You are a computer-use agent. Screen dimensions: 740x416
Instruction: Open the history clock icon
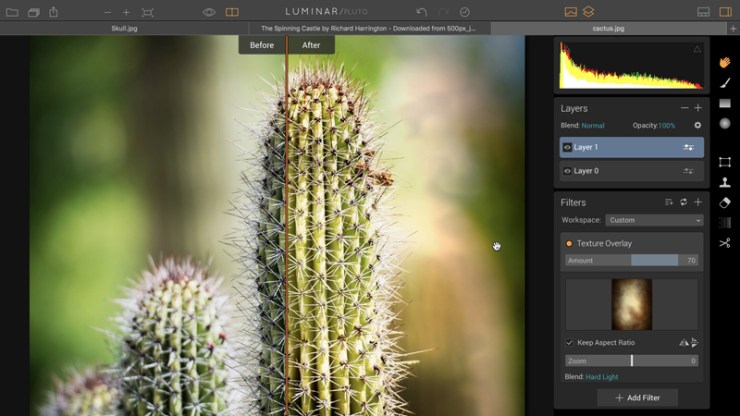[464, 12]
